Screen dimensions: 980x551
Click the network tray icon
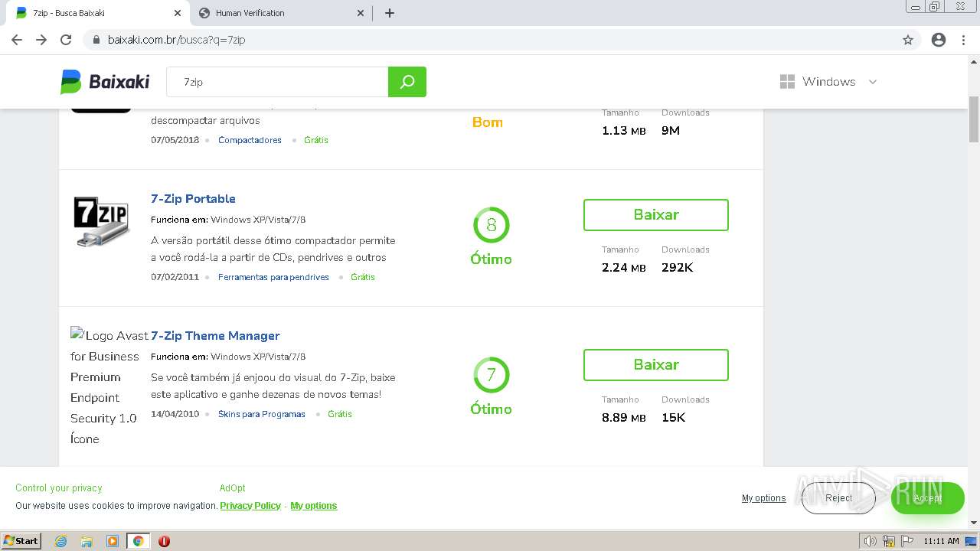pyautogui.click(x=889, y=541)
